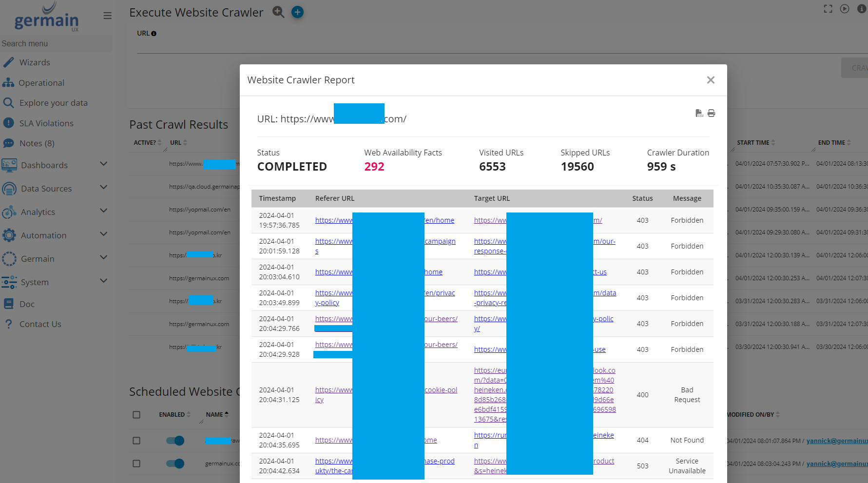Toggle the hamburger menu icon
This screenshot has height=483, width=868.
click(x=108, y=16)
